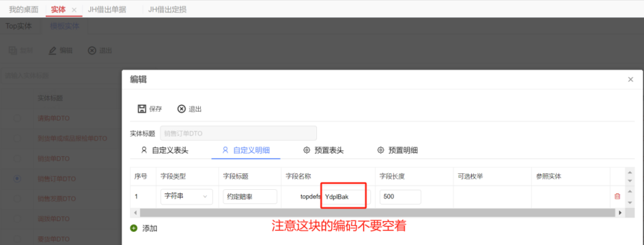The image size is (644, 245).
Task: Click the green plus icon beside 添加
Action: tap(134, 228)
